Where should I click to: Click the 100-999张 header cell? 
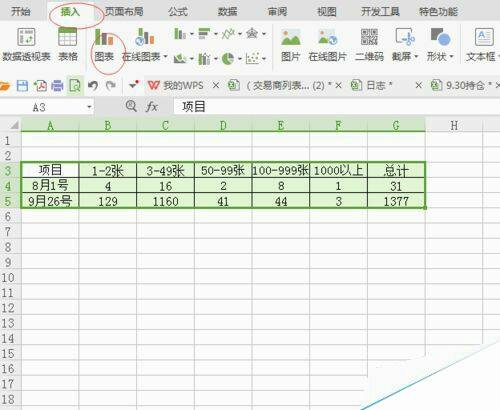tap(281, 170)
